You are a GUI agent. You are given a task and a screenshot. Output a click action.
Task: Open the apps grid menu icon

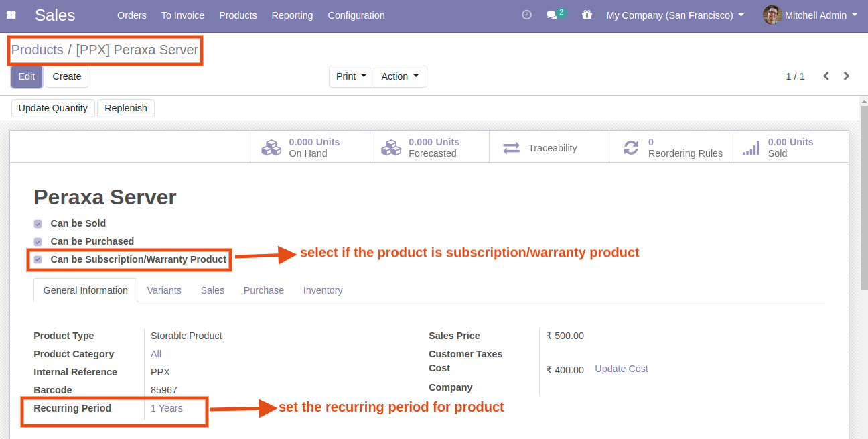pos(11,15)
